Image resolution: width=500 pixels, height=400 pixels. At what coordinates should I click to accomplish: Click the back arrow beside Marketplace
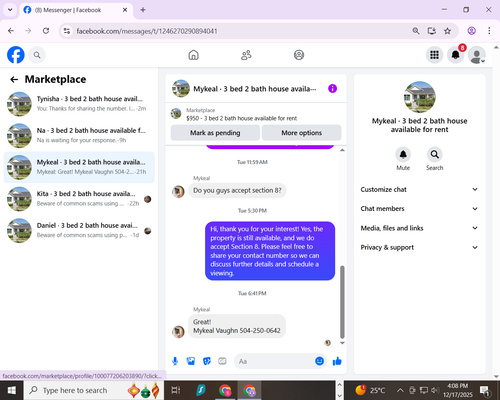14,79
